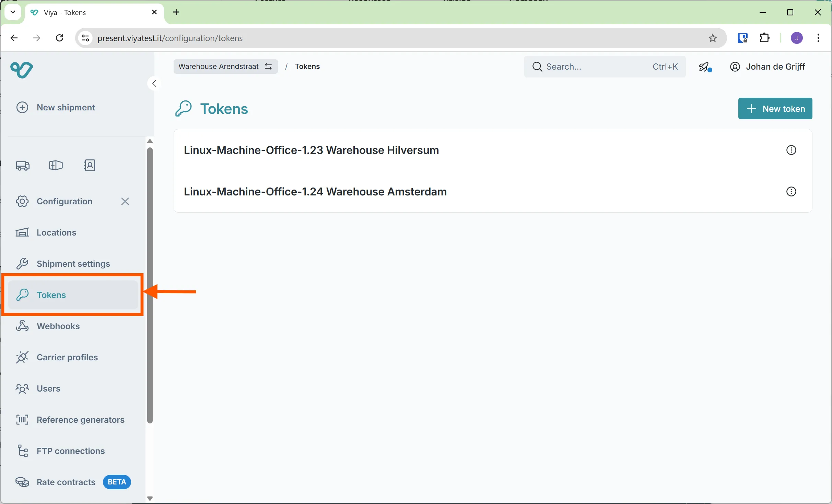Bookmark this page with the star icon

pyautogui.click(x=713, y=38)
